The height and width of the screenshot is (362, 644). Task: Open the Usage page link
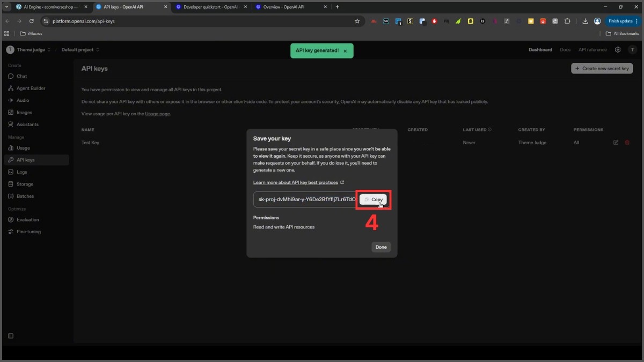(158, 114)
